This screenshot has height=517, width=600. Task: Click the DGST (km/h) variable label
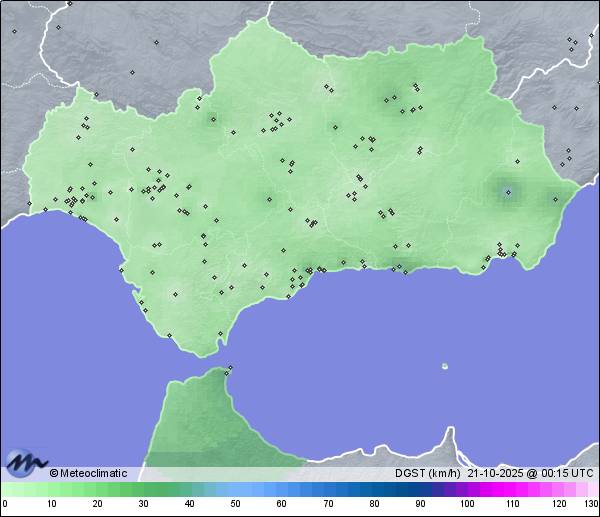click(x=427, y=473)
